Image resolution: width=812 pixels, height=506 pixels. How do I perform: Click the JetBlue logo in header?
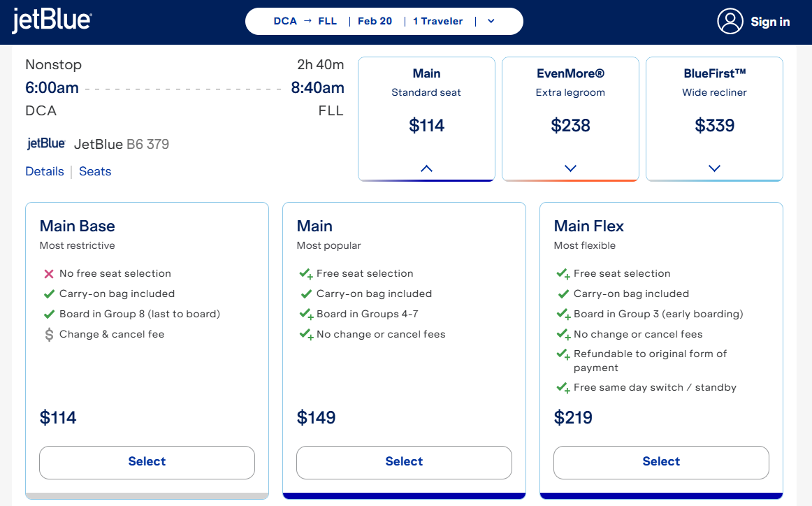coord(52,21)
